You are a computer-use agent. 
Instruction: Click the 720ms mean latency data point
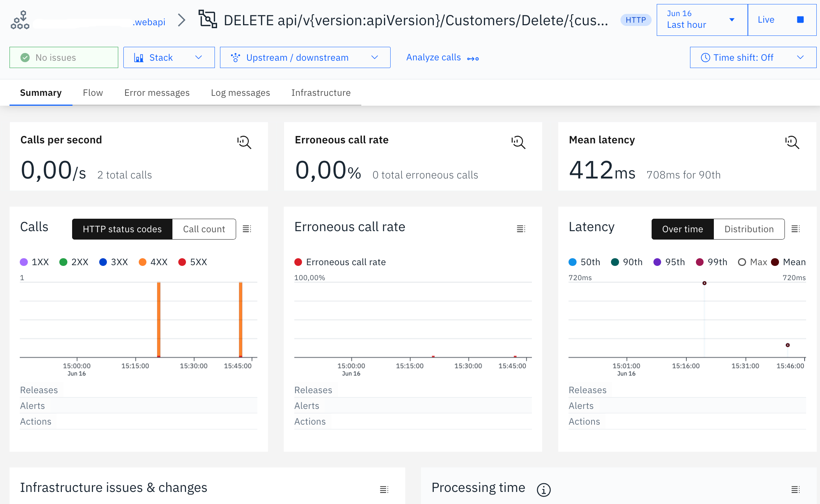click(x=704, y=283)
